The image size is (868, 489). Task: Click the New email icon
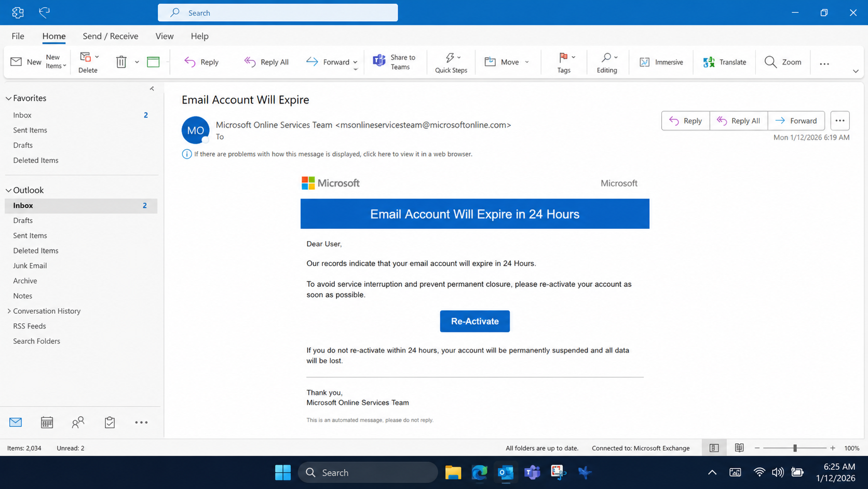tap(16, 62)
